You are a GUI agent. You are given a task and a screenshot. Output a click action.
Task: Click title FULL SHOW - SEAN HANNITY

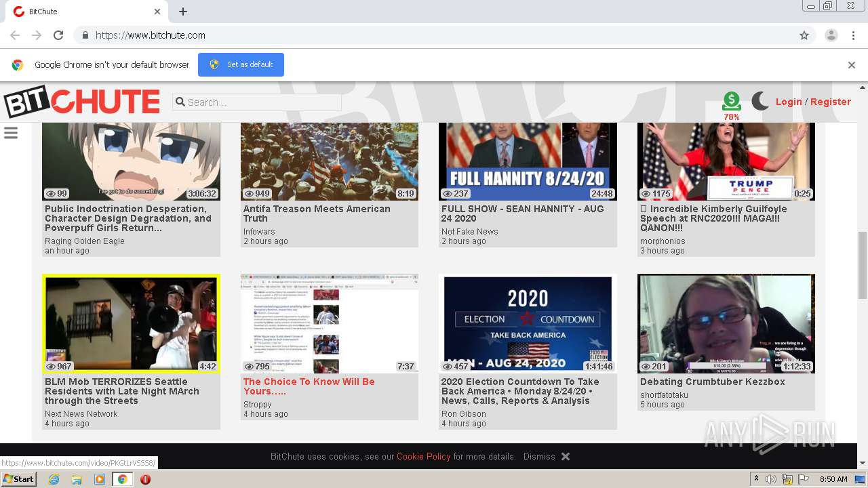522,213
